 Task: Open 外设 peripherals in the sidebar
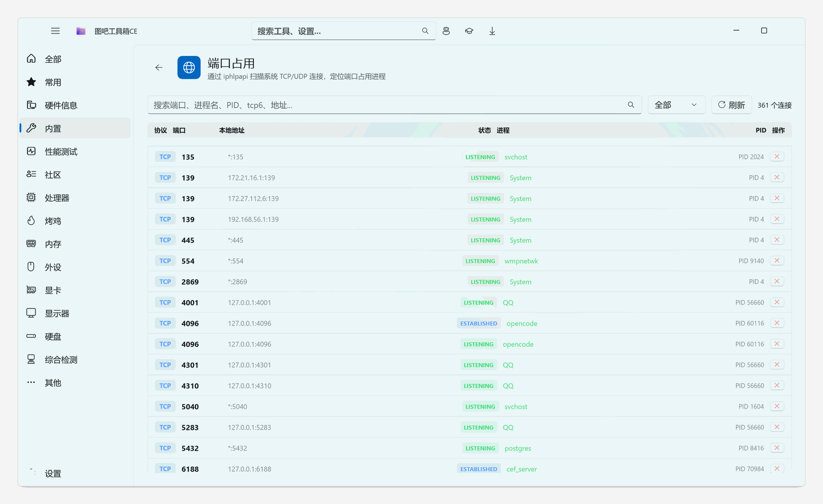click(x=75, y=267)
